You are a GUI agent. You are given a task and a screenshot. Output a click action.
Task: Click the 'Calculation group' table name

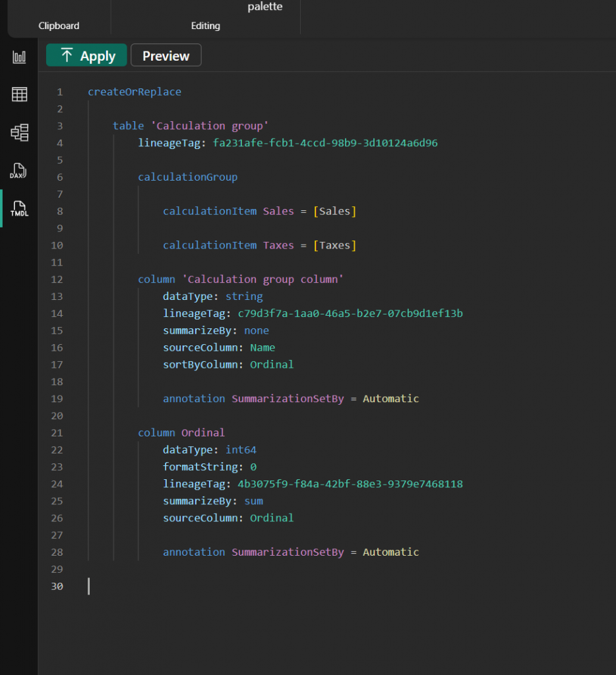coord(209,126)
